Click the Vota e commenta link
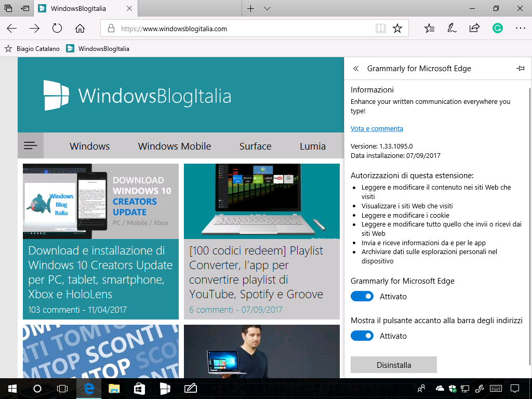This screenshot has width=532, height=399. pos(377,129)
